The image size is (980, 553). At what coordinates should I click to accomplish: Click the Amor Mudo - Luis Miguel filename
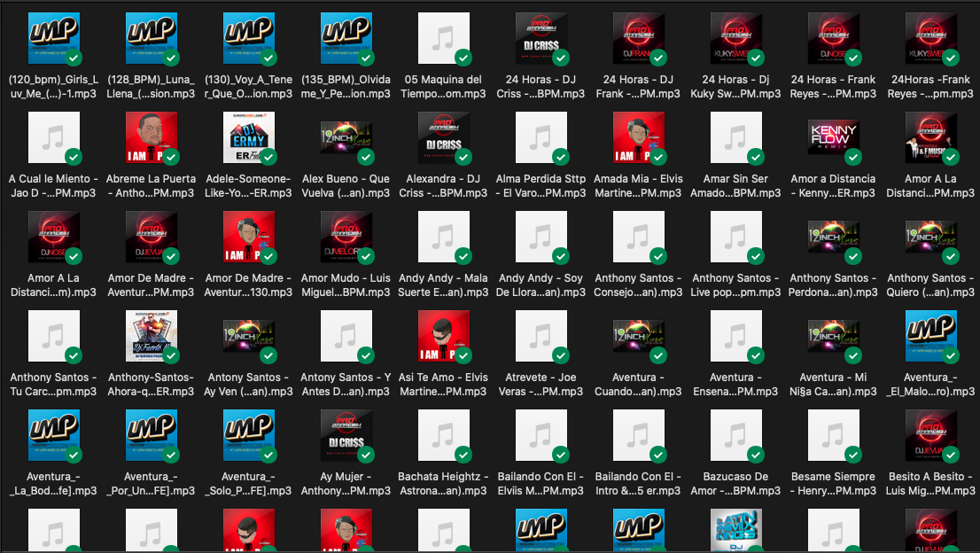click(x=346, y=284)
